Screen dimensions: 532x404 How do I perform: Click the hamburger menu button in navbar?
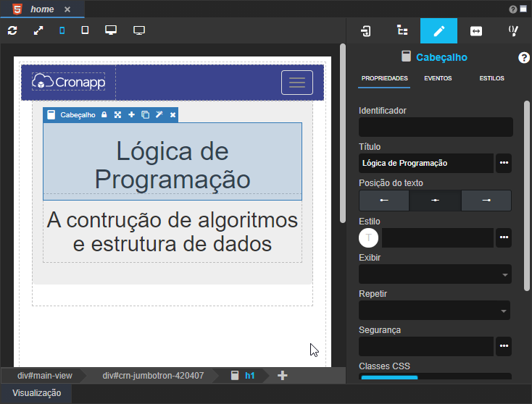point(297,83)
